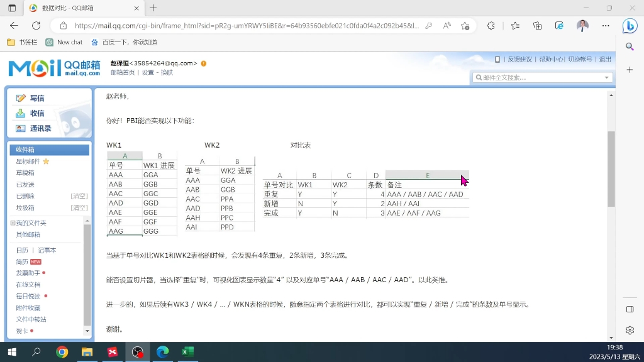Empty the 垃圾箱 via 清空 link
644x362 pixels.
(80, 206)
